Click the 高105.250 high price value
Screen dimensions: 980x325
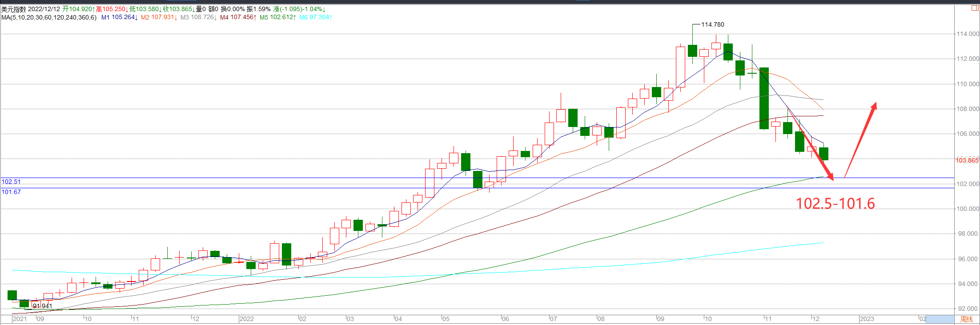coord(112,9)
